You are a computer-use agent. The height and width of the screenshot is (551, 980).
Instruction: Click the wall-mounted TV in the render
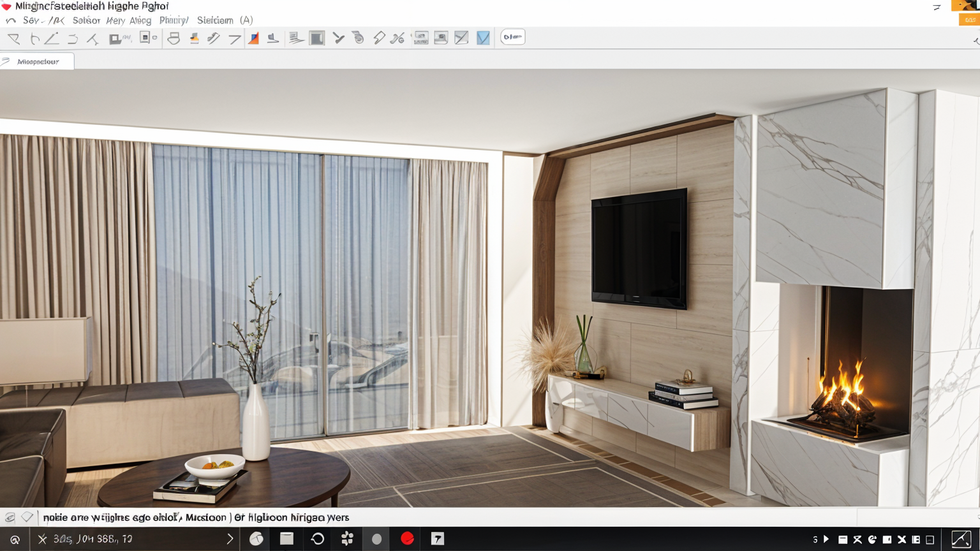tap(639, 248)
